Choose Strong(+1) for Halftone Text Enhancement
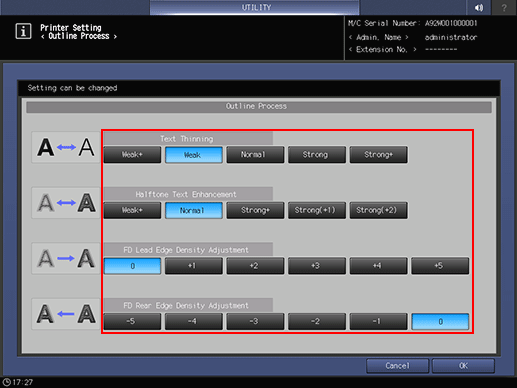The height and width of the screenshot is (388, 517). [317, 210]
